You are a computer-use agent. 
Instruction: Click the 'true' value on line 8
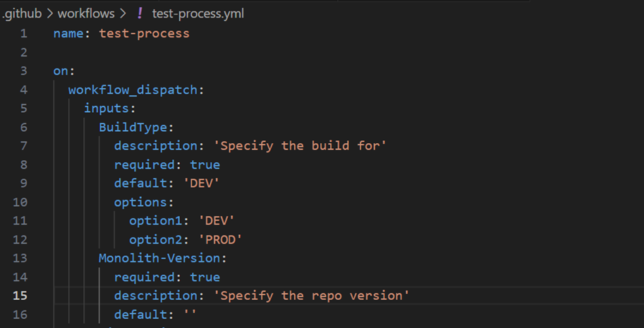[x=205, y=164]
